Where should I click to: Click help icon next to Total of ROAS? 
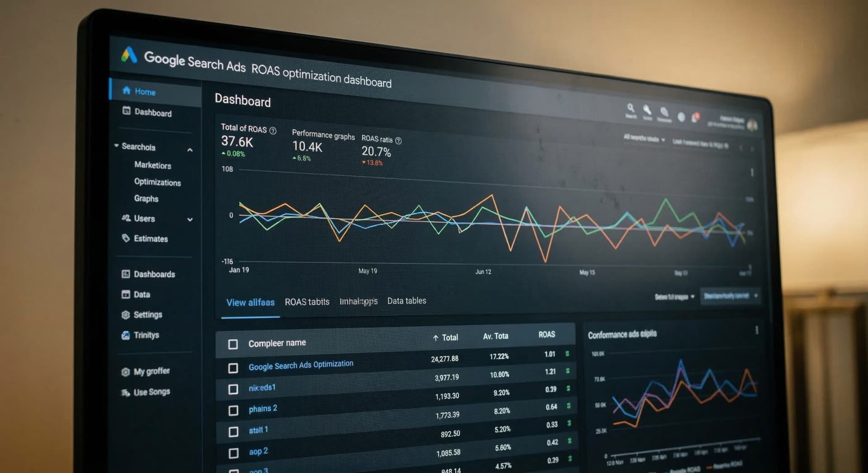click(x=273, y=131)
